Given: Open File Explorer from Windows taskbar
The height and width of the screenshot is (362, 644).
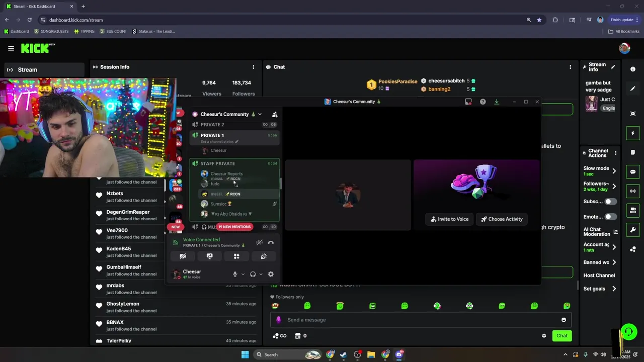Looking at the screenshot, I should [x=371, y=354].
